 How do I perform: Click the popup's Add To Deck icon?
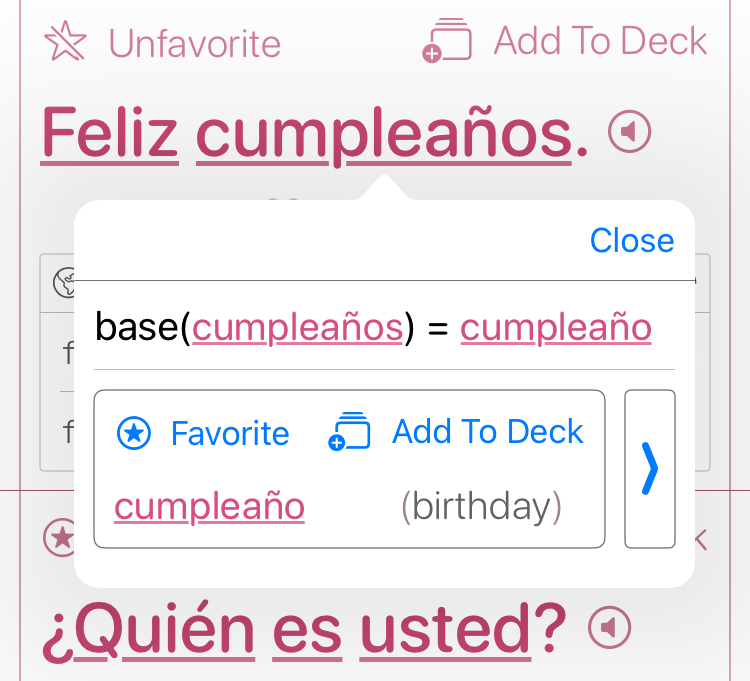click(350, 432)
